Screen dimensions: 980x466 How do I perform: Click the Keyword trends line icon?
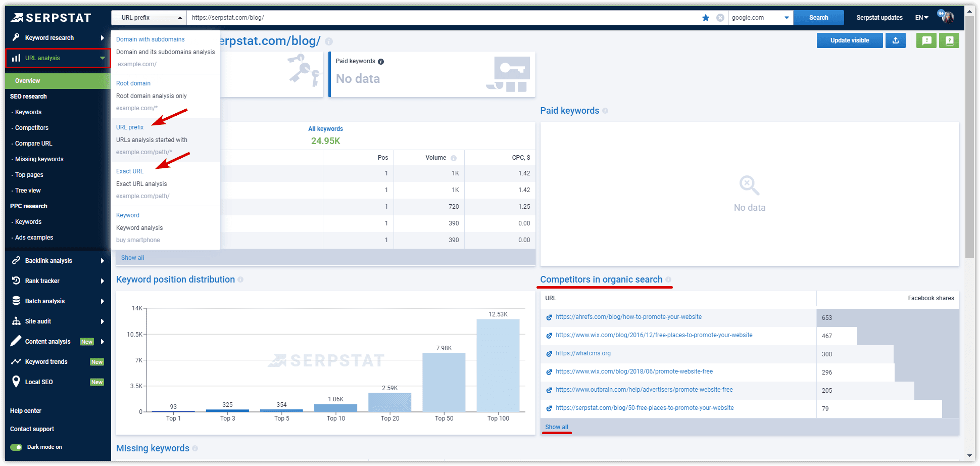(16, 361)
